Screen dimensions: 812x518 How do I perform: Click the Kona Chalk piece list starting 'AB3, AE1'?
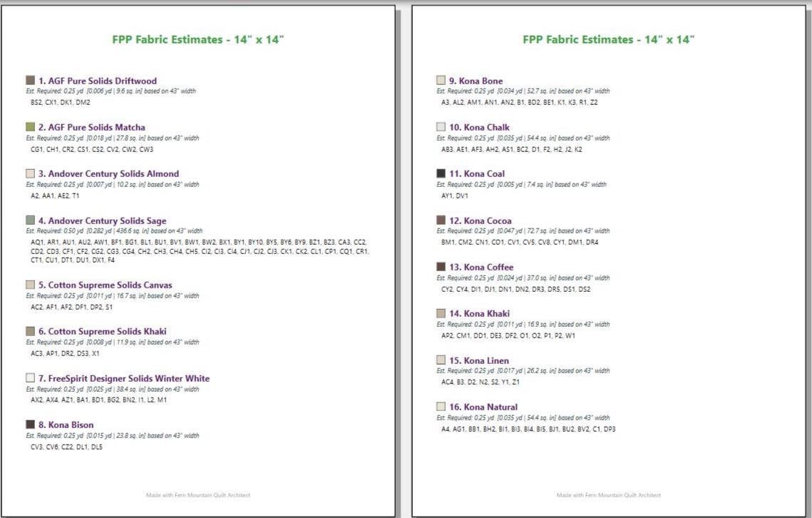tap(512, 149)
